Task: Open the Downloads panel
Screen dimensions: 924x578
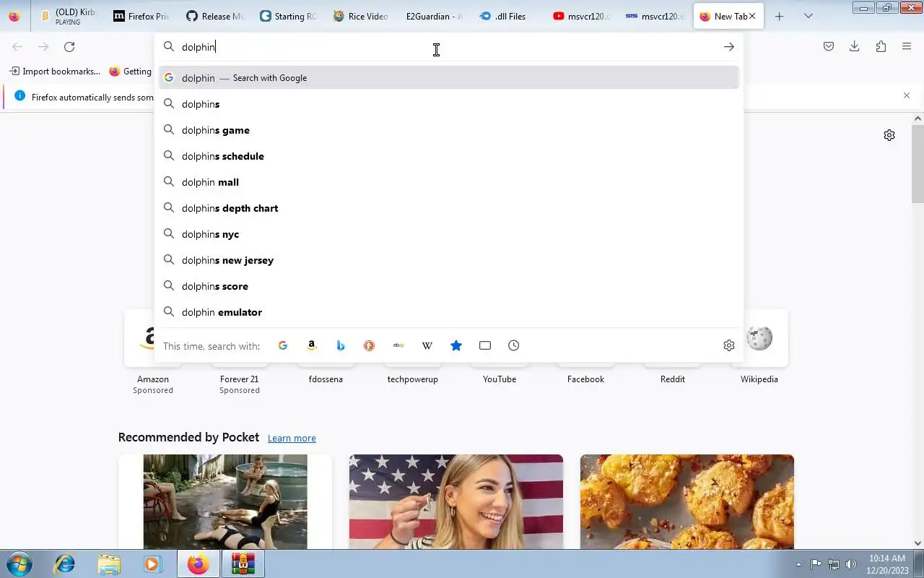Action: 855,47
